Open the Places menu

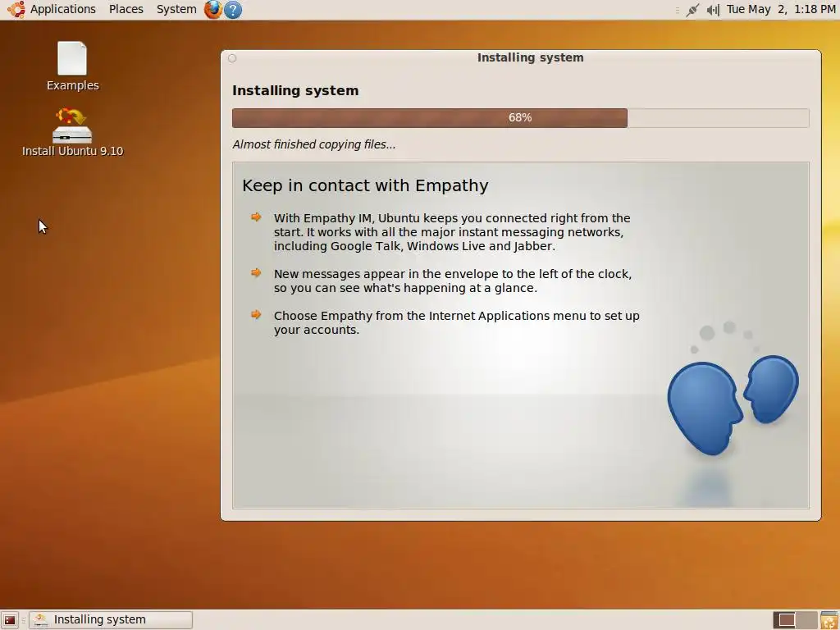pos(126,9)
